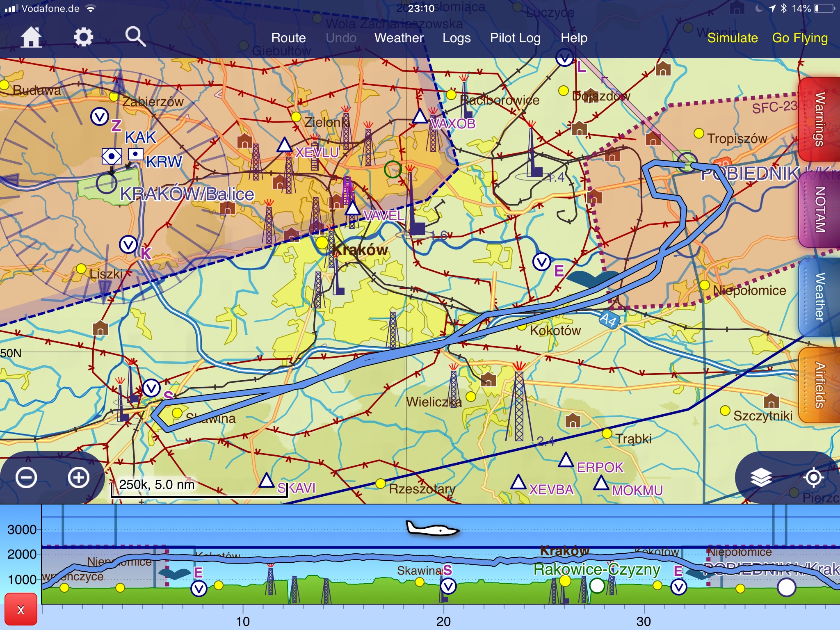The image size is (840, 630).
Task: Tap the white Pobiednik circle in profile view
Action: 786,587
